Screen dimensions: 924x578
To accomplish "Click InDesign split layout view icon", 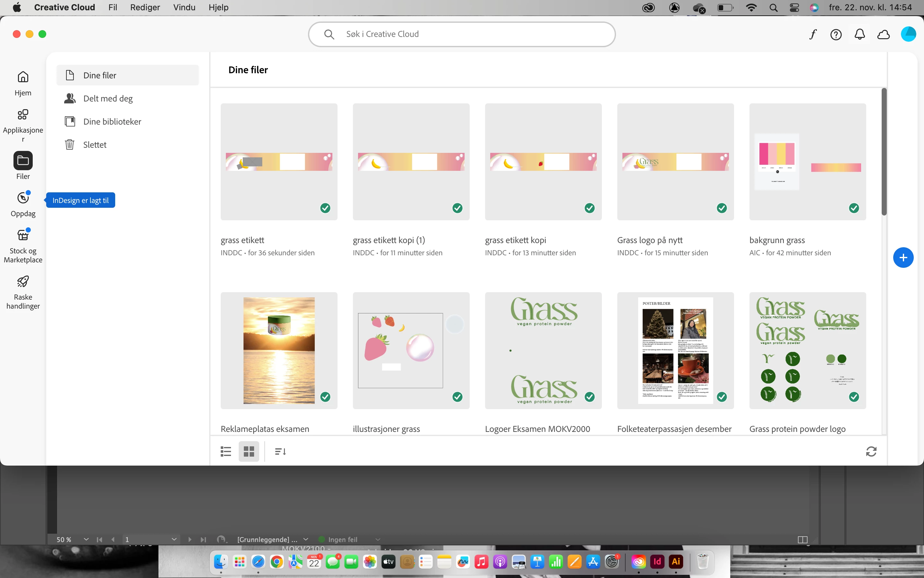I will point(803,539).
